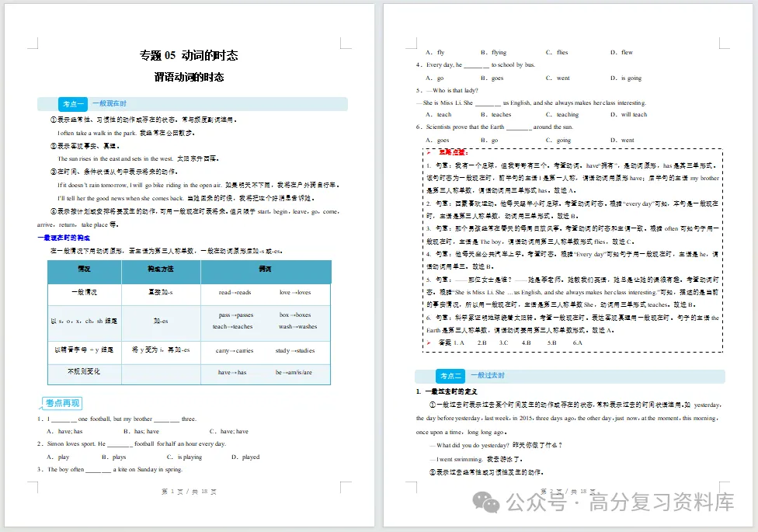Choose option D. is going
Viewport: 758px width, 532px height.
tap(625, 78)
